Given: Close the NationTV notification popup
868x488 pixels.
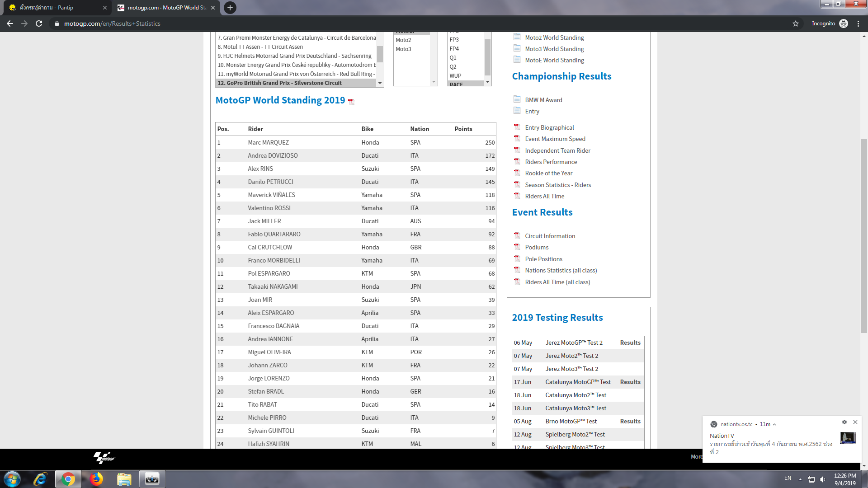Looking at the screenshot, I should tap(855, 422).
